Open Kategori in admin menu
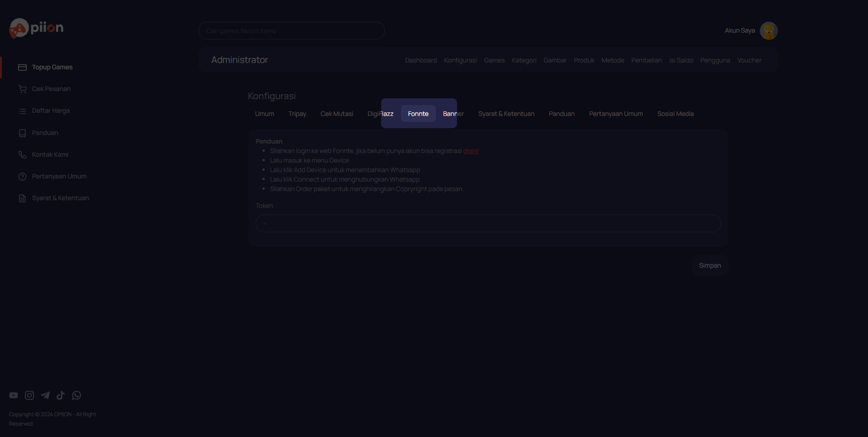 coord(524,60)
